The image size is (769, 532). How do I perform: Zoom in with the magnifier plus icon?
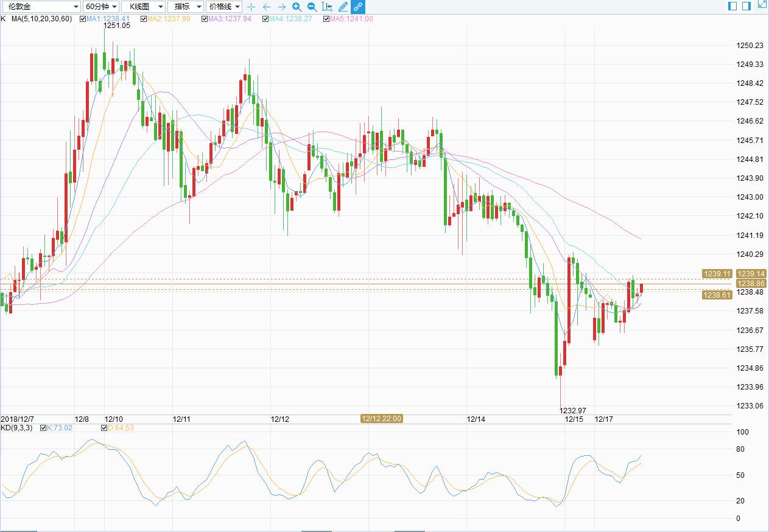(297, 7)
